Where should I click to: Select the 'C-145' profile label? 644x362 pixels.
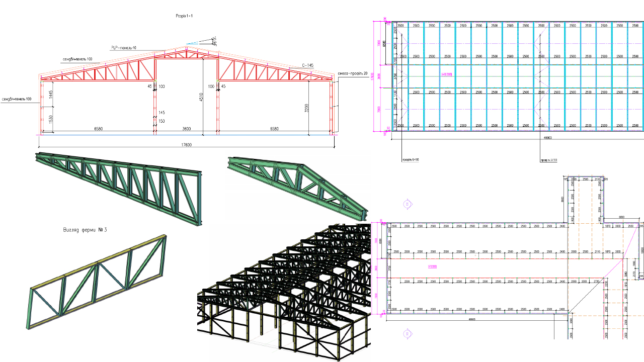tap(308, 65)
